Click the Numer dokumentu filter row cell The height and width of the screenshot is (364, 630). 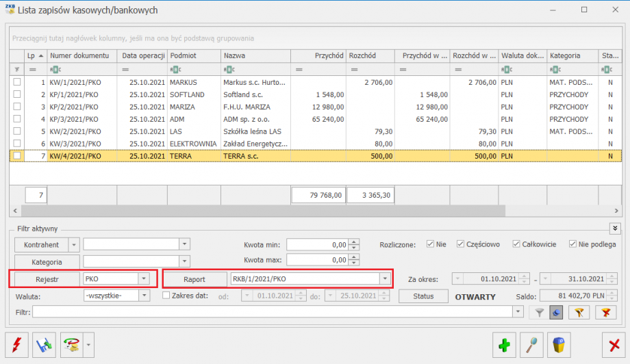pyautogui.click(x=82, y=69)
